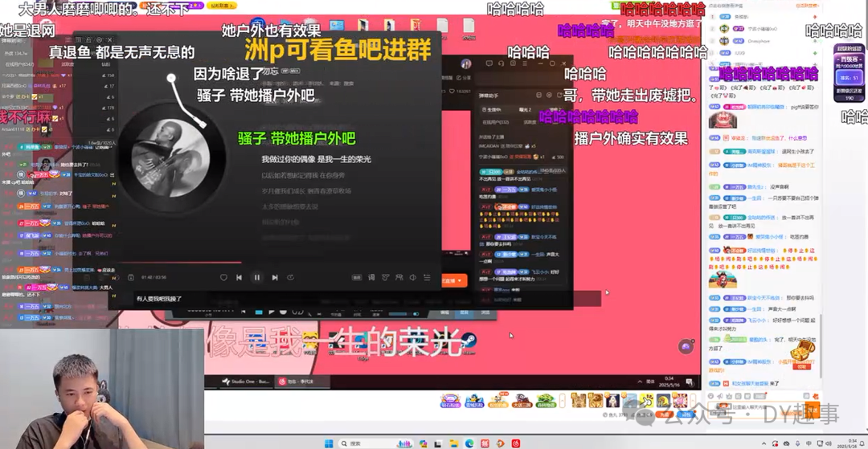Pause the song in the music player
Screen dimensions: 868x449
pos(257,278)
